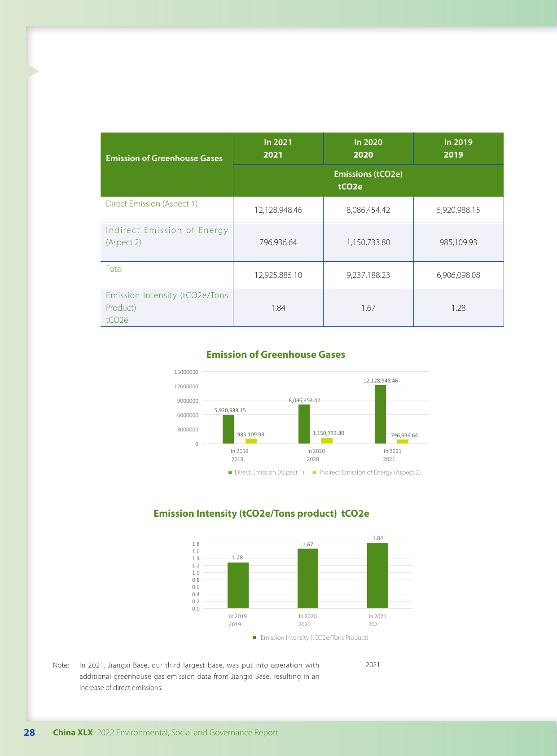The image size is (557, 756).
Task: Click the 0.0 axis label in the intensity chart
Action: click(196, 609)
